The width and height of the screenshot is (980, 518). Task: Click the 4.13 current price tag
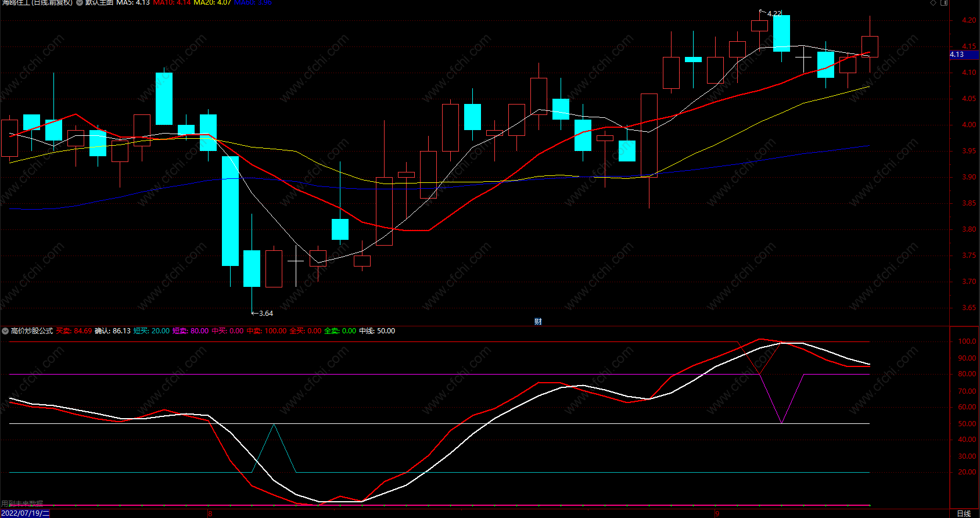(x=964, y=55)
